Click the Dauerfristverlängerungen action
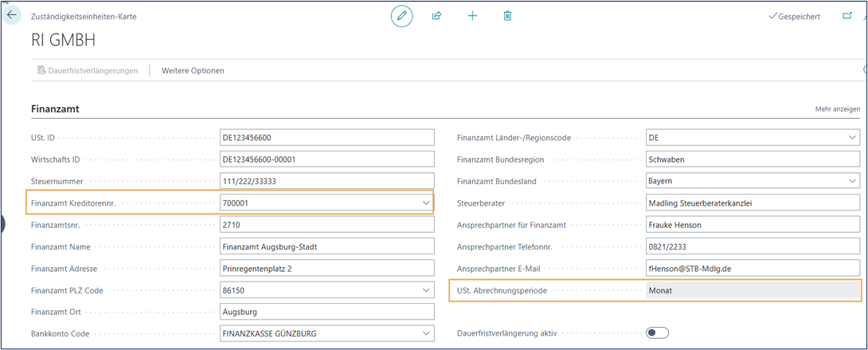Screen dimensions: 868x350 (87, 70)
